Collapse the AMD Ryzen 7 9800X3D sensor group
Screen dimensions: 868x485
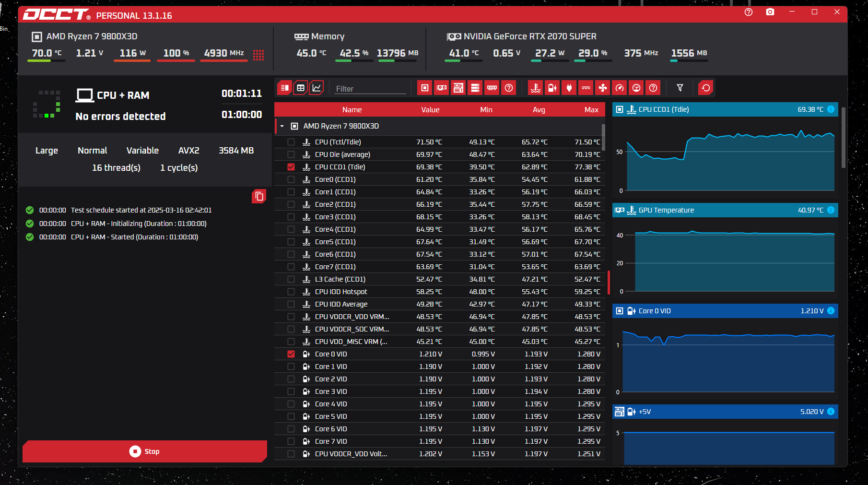282,126
